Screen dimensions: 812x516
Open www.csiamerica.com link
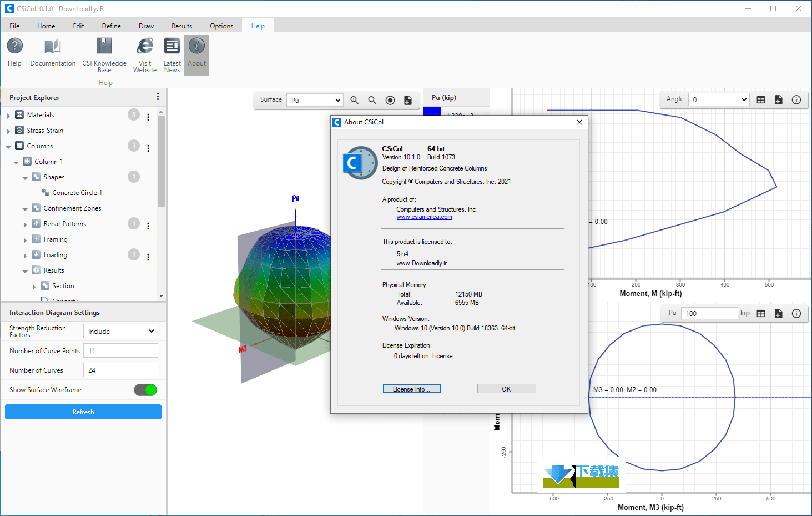pyautogui.click(x=424, y=217)
